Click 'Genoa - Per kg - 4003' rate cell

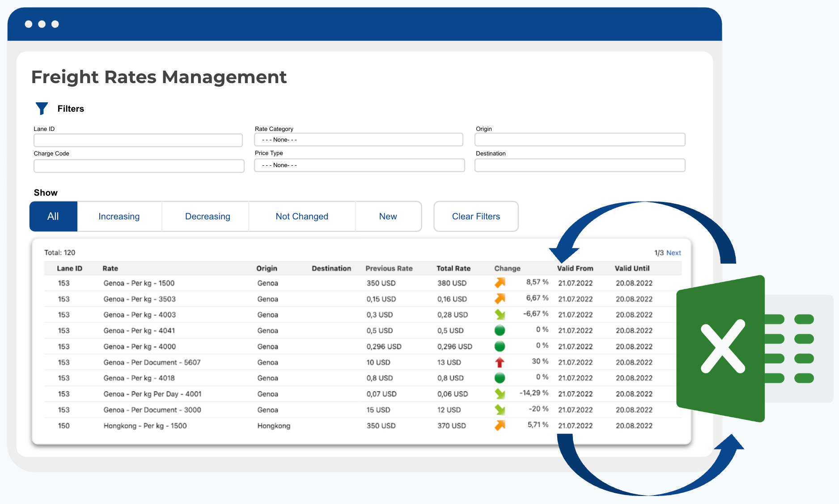tap(140, 315)
